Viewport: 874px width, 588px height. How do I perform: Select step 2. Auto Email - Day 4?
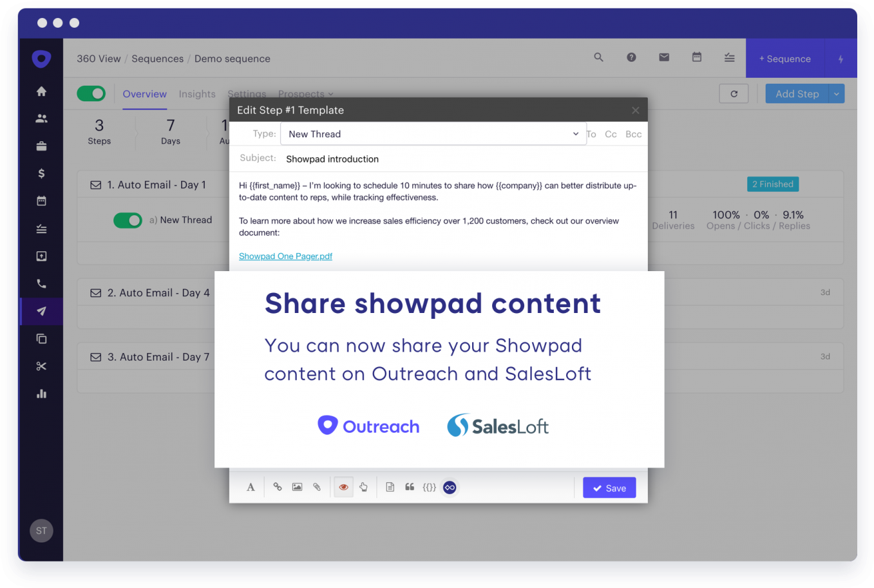158,293
